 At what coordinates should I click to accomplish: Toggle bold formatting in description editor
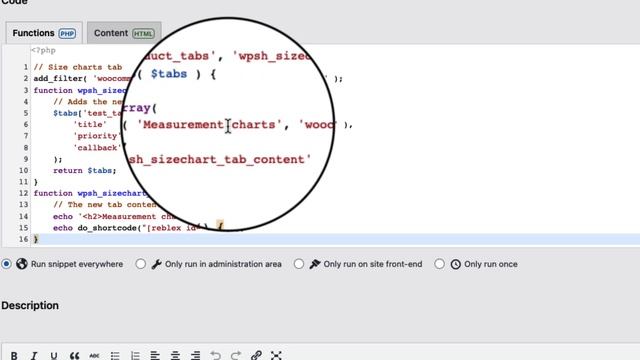[14, 356]
